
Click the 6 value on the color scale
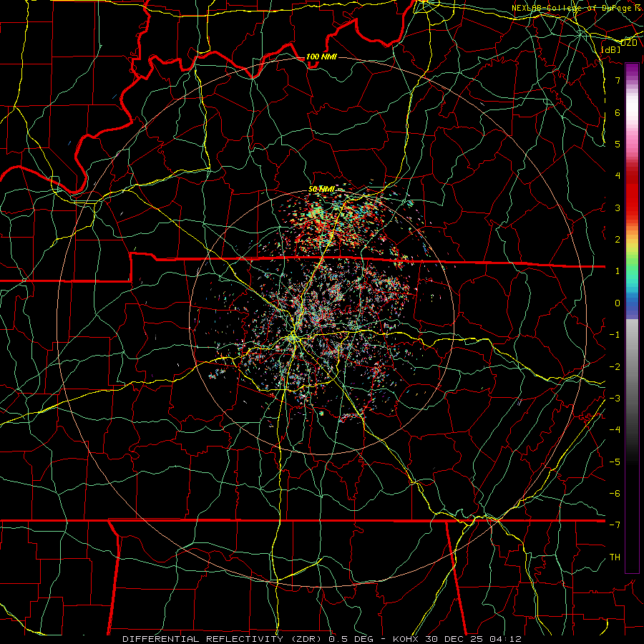618,112
